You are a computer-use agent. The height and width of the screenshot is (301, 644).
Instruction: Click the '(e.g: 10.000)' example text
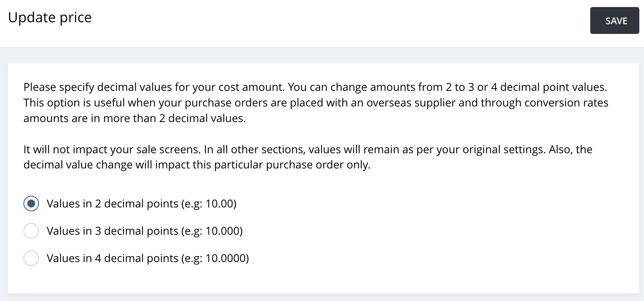click(x=212, y=231)
